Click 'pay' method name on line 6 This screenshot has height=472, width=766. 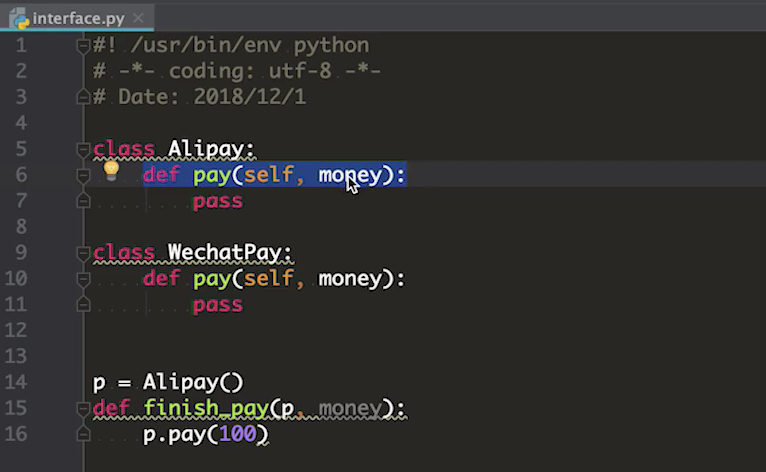pos(212,176)
